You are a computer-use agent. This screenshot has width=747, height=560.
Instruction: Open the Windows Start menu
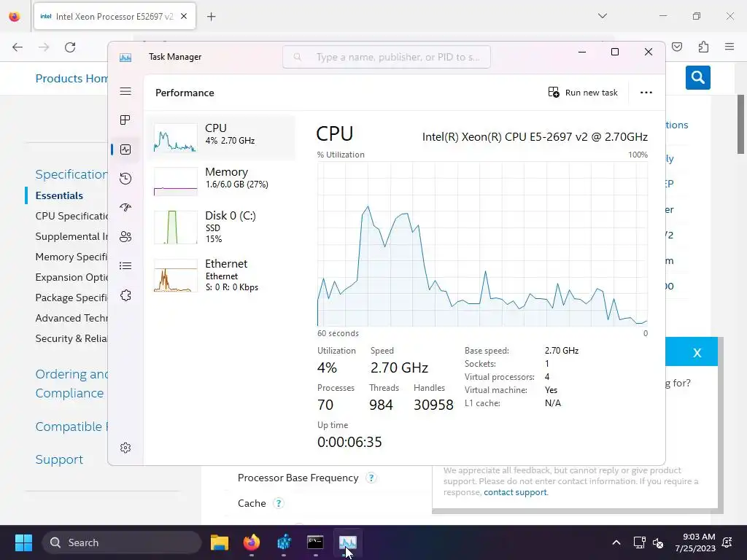pos(23,542)
